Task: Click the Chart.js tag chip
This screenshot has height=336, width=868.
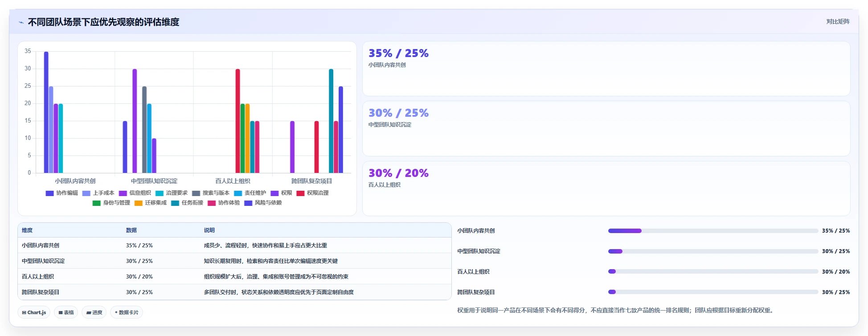Action: coord(34,312)
